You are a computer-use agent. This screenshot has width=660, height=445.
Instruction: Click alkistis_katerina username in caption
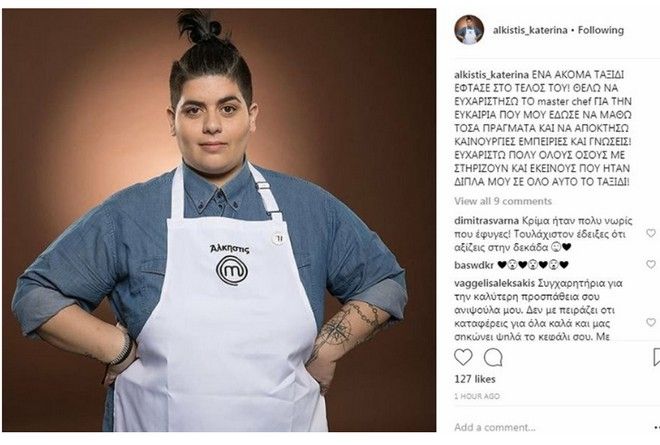[492, 75]
